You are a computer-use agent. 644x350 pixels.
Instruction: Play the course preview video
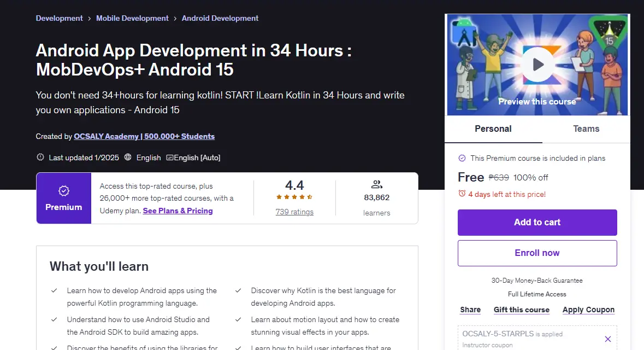[537, 65]
